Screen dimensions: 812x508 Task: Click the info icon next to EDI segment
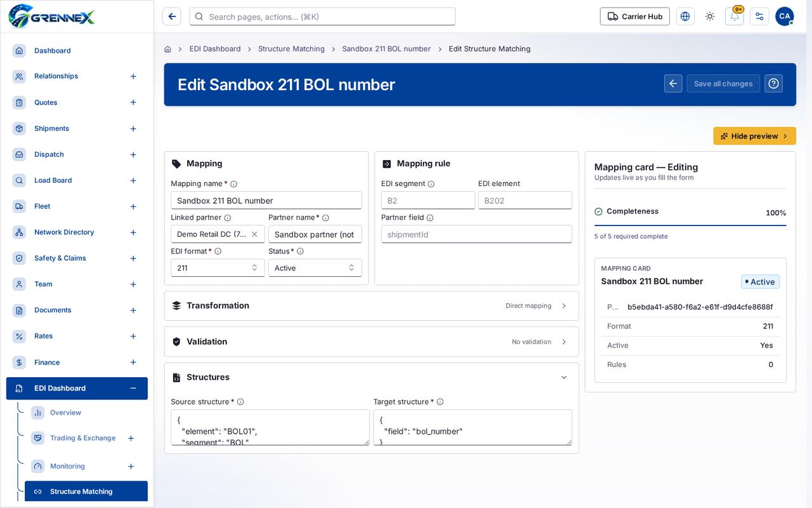pyautogui.click(x=431, y=184)
